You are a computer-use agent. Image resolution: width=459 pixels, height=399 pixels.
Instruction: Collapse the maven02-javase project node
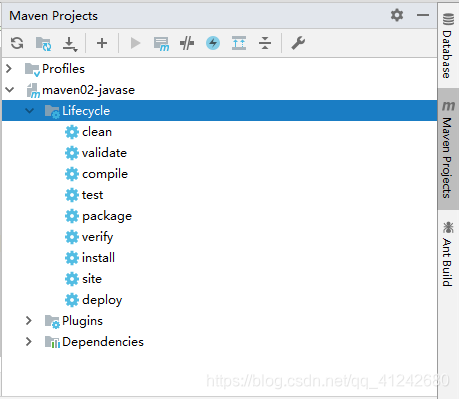click(x=10, y=90)
